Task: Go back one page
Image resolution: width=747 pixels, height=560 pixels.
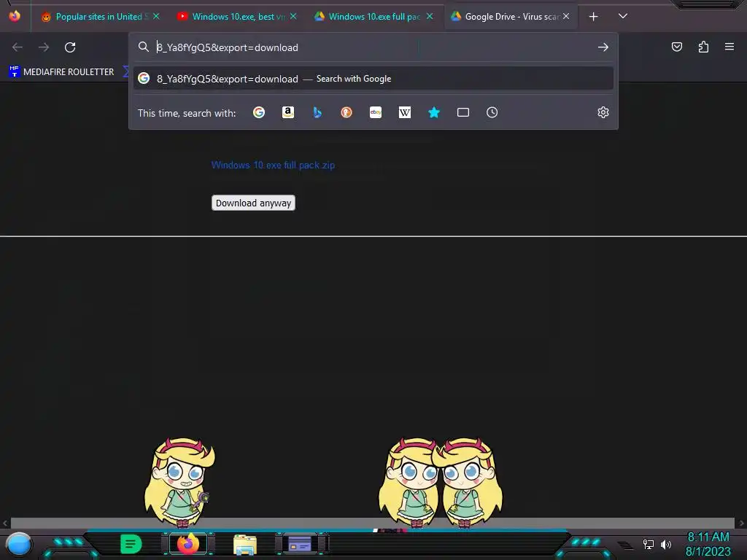Action: 18,47
